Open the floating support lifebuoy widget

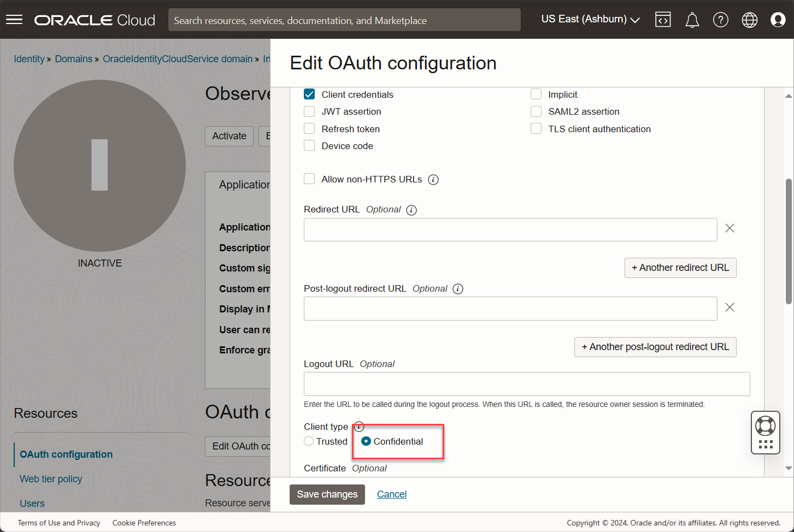pos(765,426)
